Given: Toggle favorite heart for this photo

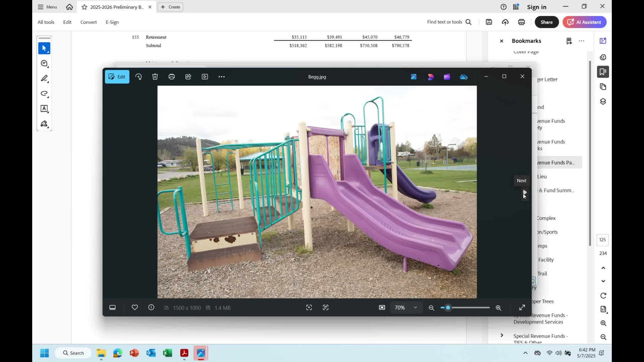Looking at the screenshot, I should [x=135, y=307].
